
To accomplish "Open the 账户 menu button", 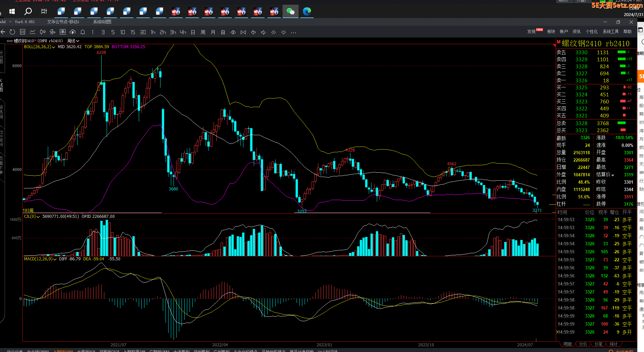I will tap(564, 31).
